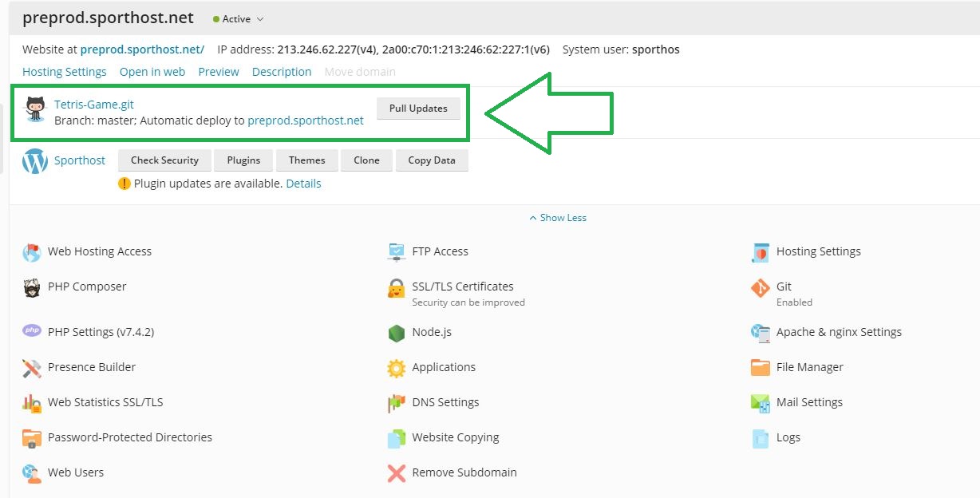The width and height of the screenshot is (980, 498).
Task: Click the File Manager folder icon
Action: click(761, 368)
